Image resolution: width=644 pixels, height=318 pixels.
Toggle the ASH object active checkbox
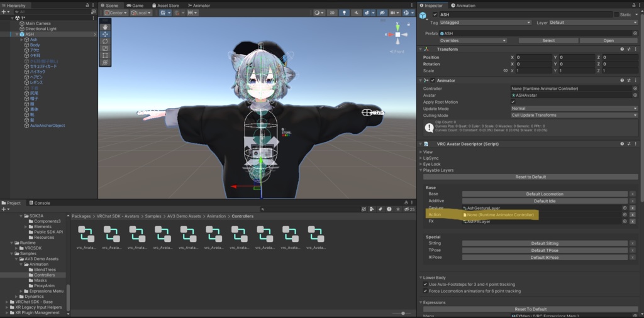tap(435, 15)
